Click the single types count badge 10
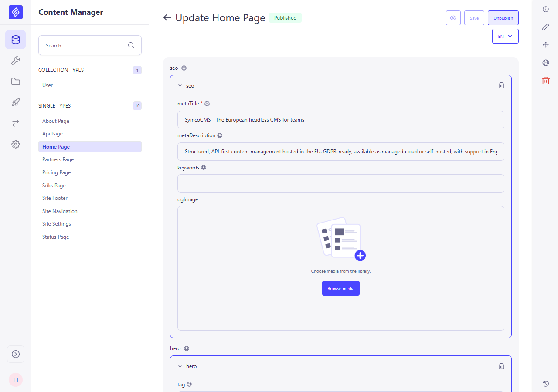This screenshot has height=392, width=558. pyautogui.click(x=137, y=106)
